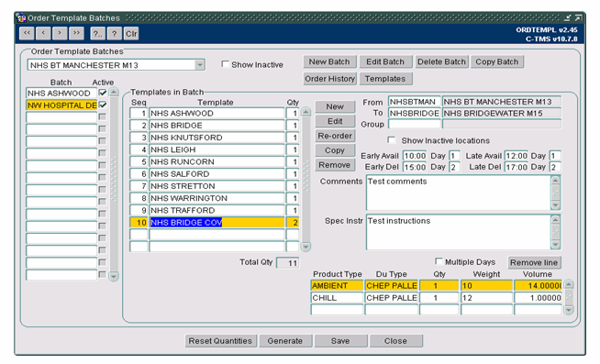Click the Copy template button
600x364 pixels.
click(335, 150)
